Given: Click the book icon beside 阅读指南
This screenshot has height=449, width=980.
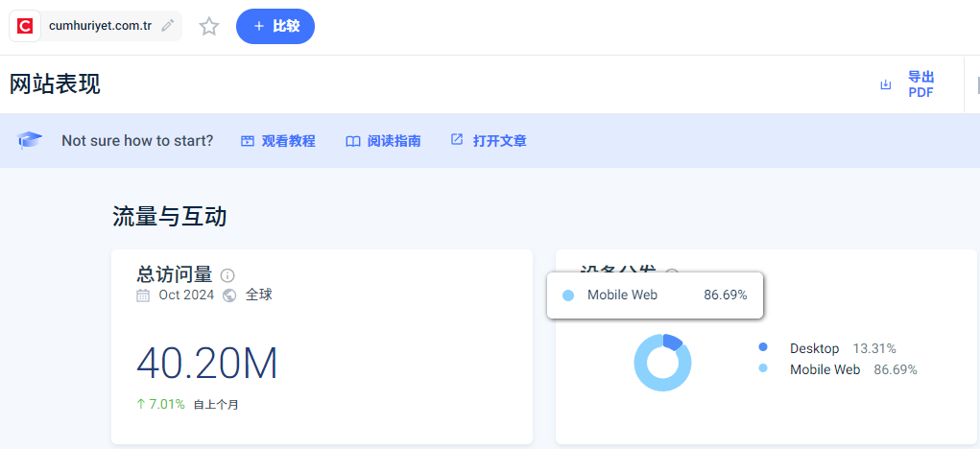Looking at the screenshot, I should coord(352,141).
